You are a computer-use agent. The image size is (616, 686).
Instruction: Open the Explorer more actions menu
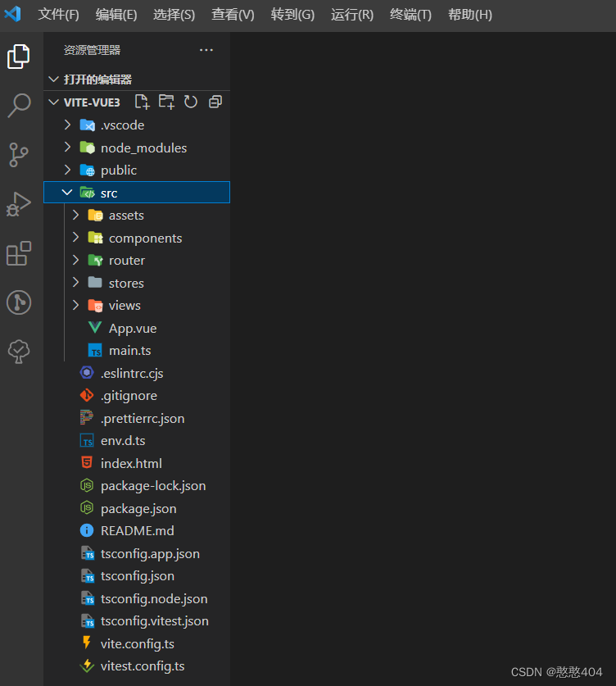[x=206, y=49]
